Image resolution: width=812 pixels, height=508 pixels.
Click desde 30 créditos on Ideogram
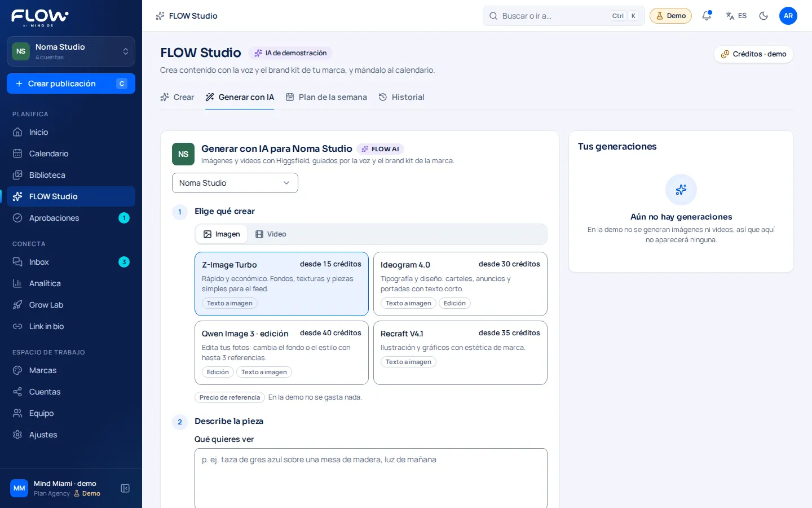click(x=509, y=264)
